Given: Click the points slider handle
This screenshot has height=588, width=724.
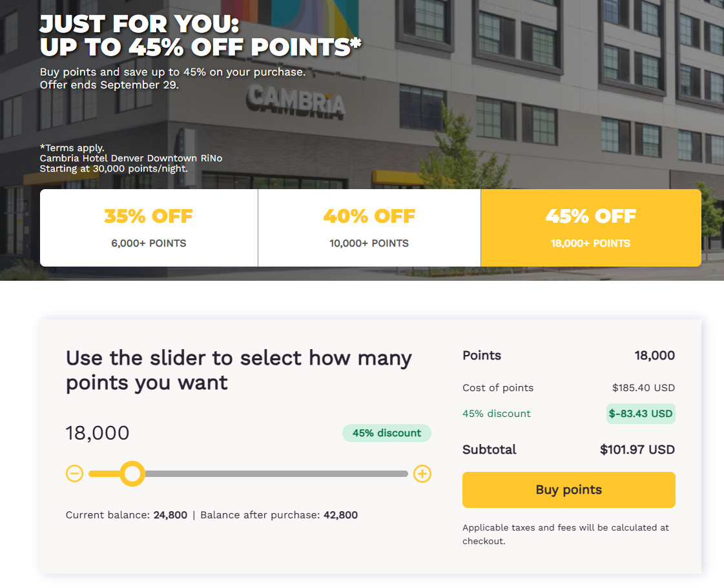Looking at the screenshot, I should pyautogui.click(x=132, y=474).
